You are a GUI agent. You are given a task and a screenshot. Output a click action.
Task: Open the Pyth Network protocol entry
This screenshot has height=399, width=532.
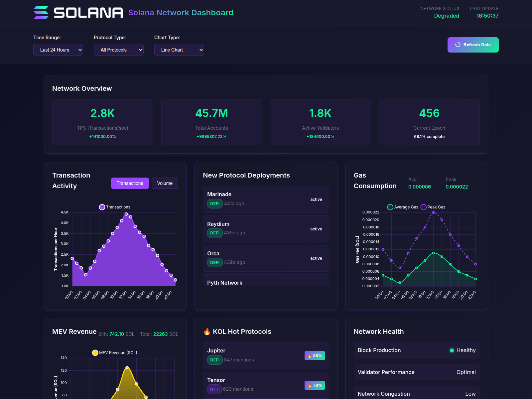[266, 280]
